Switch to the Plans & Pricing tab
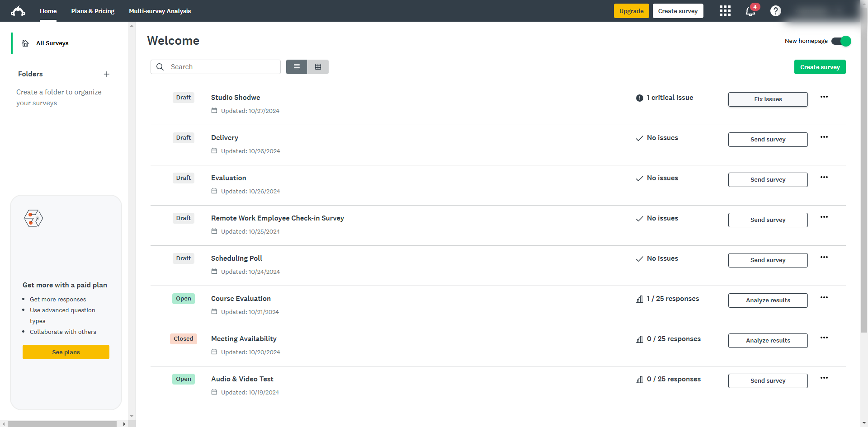 point(93,11)
